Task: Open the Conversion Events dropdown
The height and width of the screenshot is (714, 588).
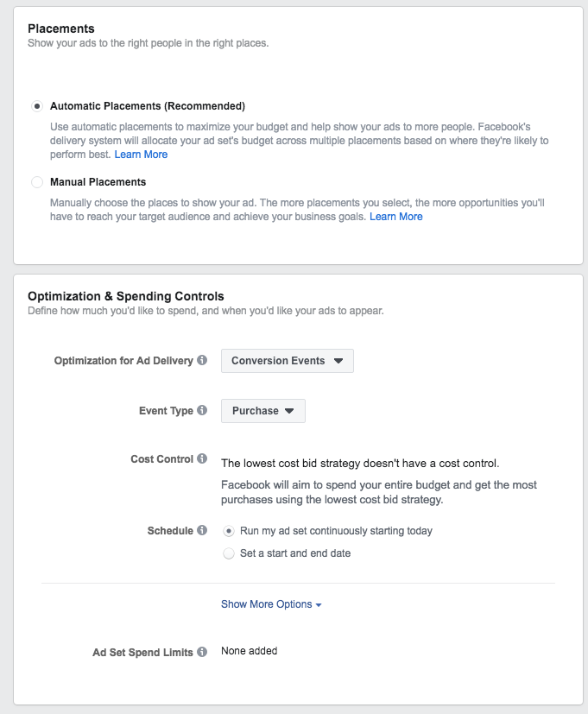Action: tap(287, 361)
